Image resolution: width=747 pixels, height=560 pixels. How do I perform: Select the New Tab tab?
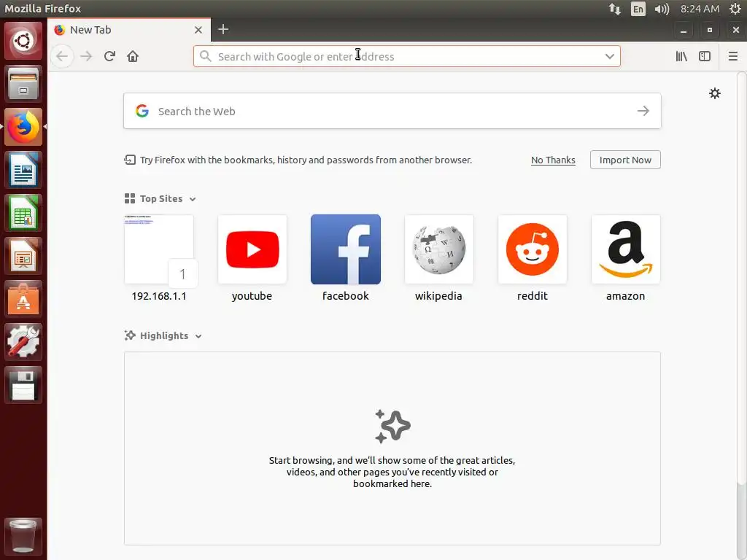(128, 29)
